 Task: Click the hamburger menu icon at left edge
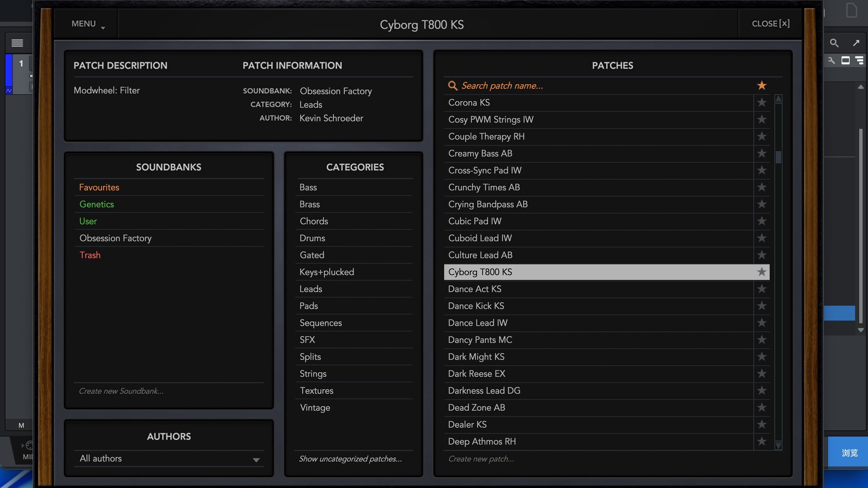point(17,43)
